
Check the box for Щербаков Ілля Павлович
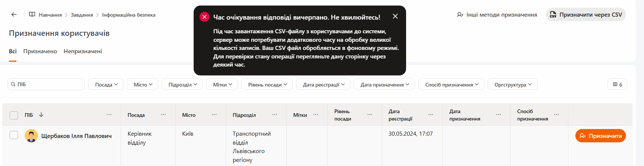click(14, 135)
